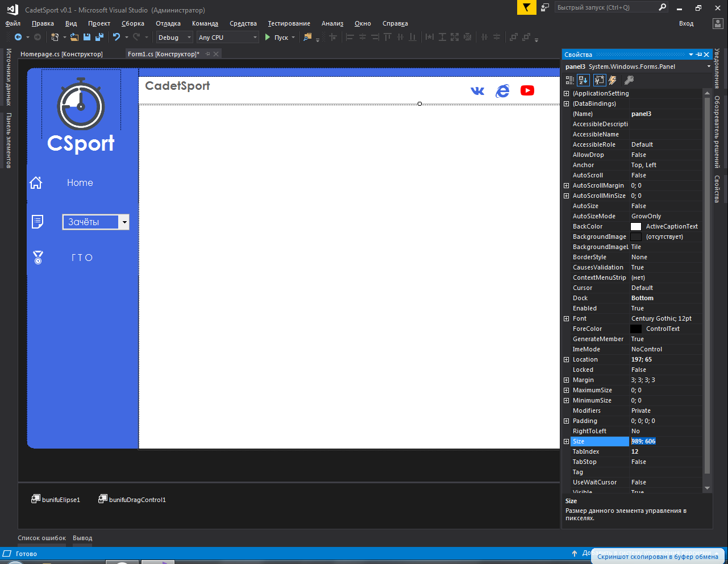Click the ГТО button on the form

tap(82, 258)
